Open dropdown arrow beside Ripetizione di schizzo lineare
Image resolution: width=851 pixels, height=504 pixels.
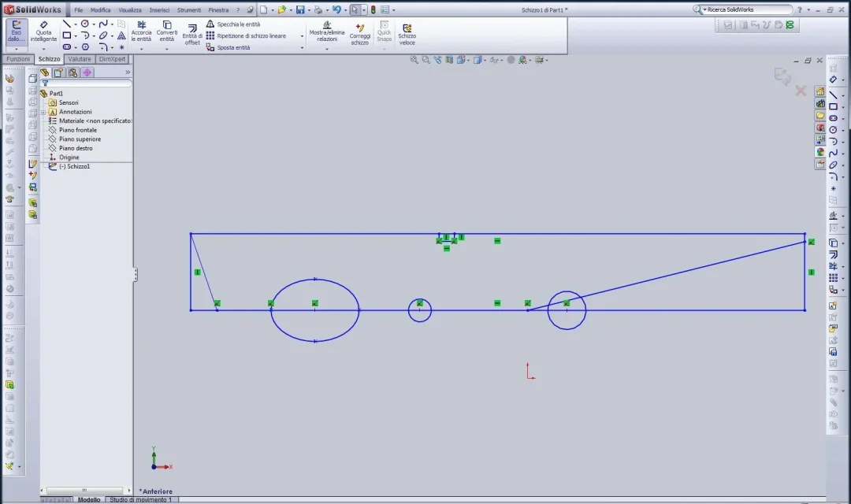click(x=303, y=36)
